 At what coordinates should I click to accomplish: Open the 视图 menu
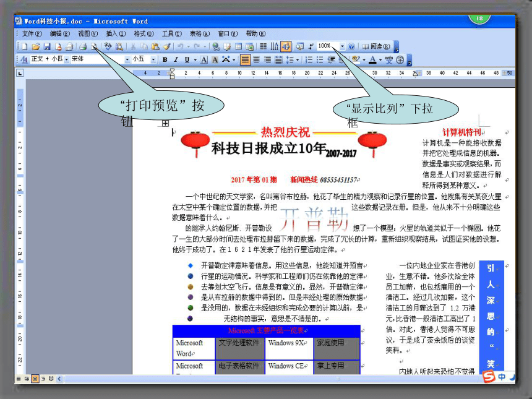click(88, 33)
